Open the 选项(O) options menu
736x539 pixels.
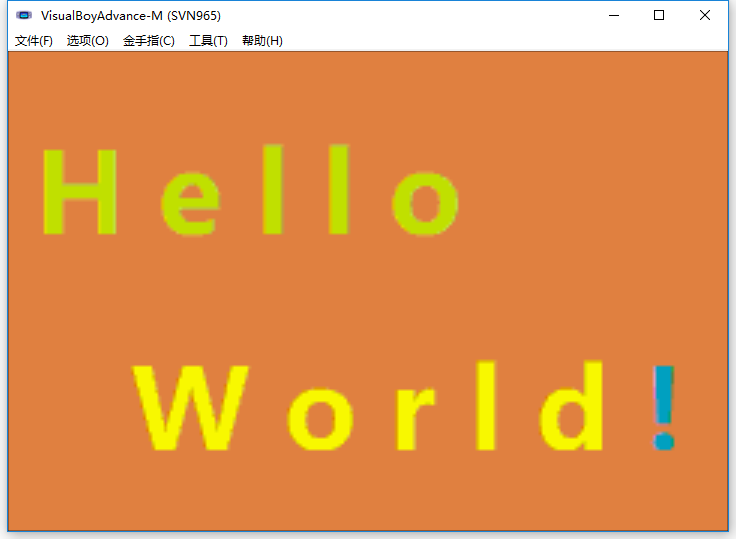click(x=88, y=41)
